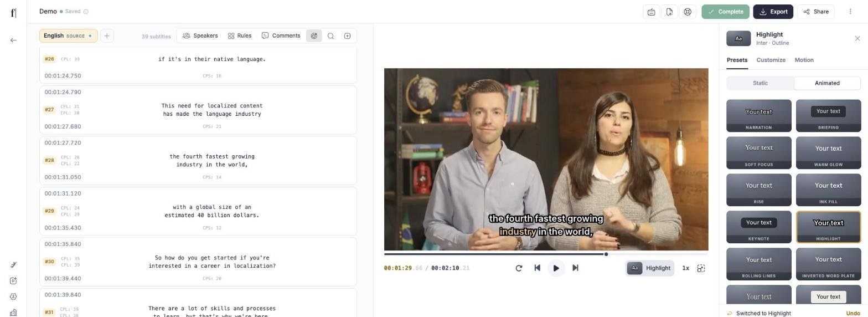Select subtitle #27 text about localized content
Image resolution: width=868 pixels, height=317 pixels.
coord(212,110)
